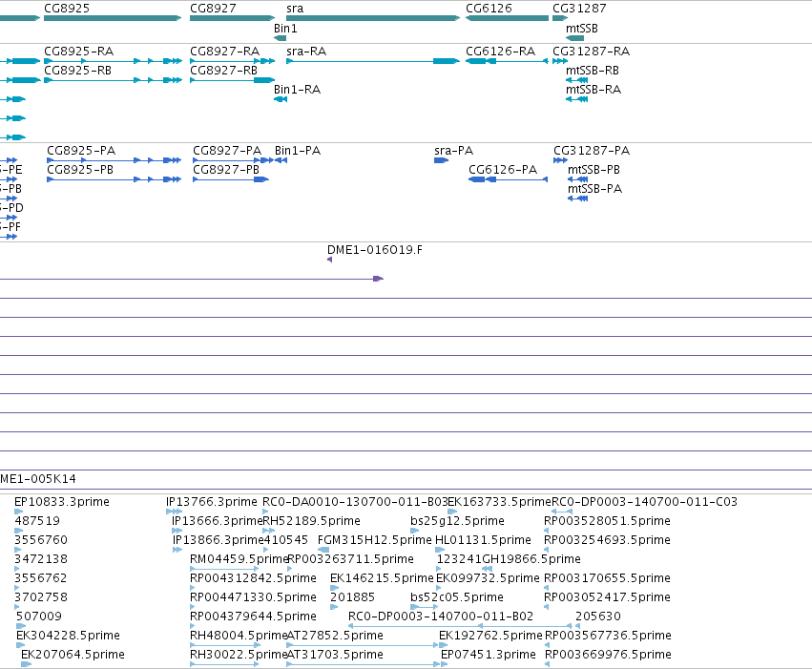Viewport: 812px width, 669px height.
Task: Click the 507009 feature label
Action: [39, 617]
